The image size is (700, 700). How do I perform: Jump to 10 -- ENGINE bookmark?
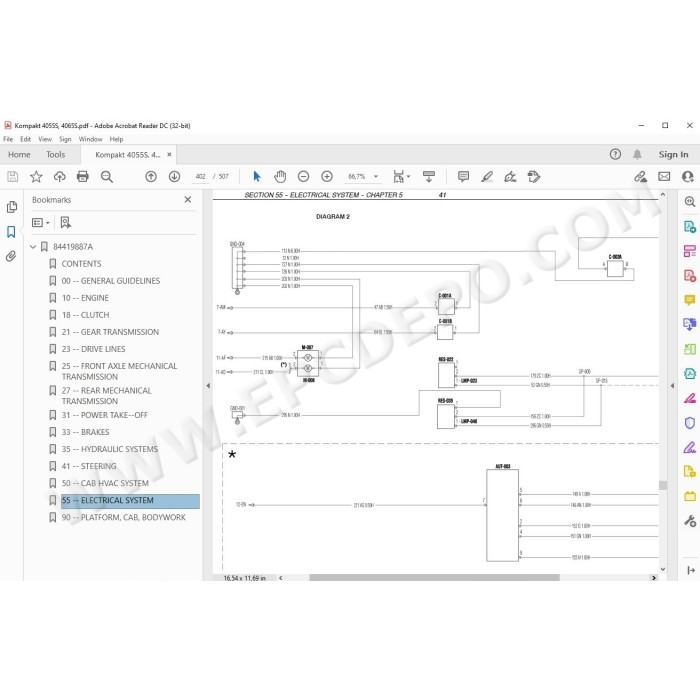pos(85,298)
